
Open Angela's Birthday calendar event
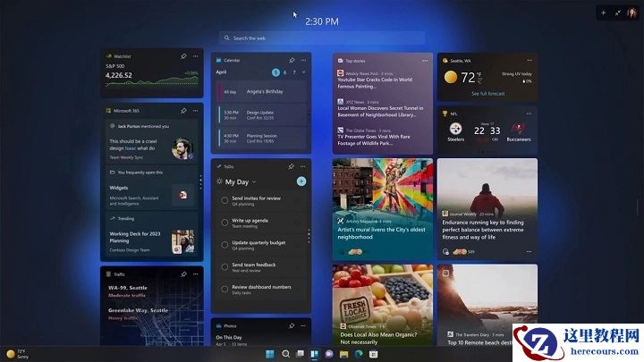point(262,92)
